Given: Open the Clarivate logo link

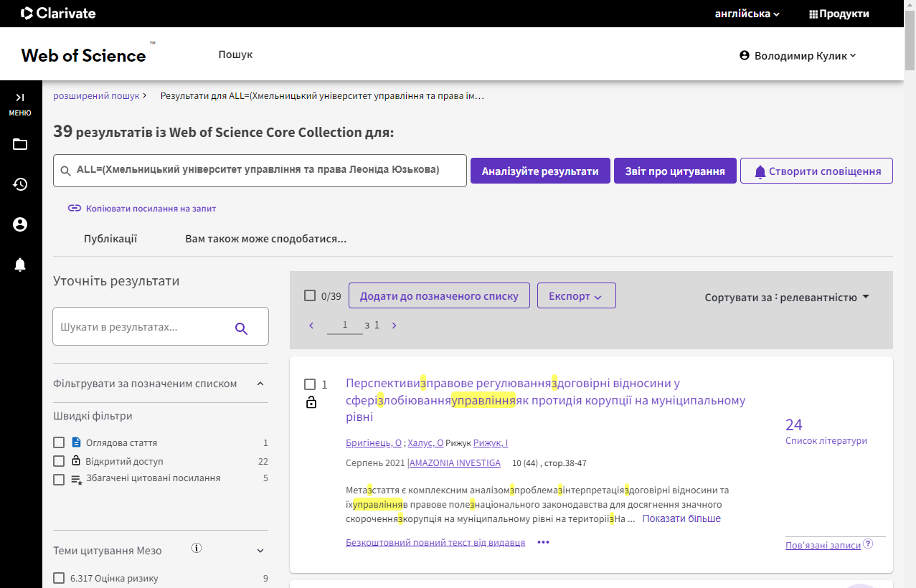Looking at the screenshot, I should [58, 13].
